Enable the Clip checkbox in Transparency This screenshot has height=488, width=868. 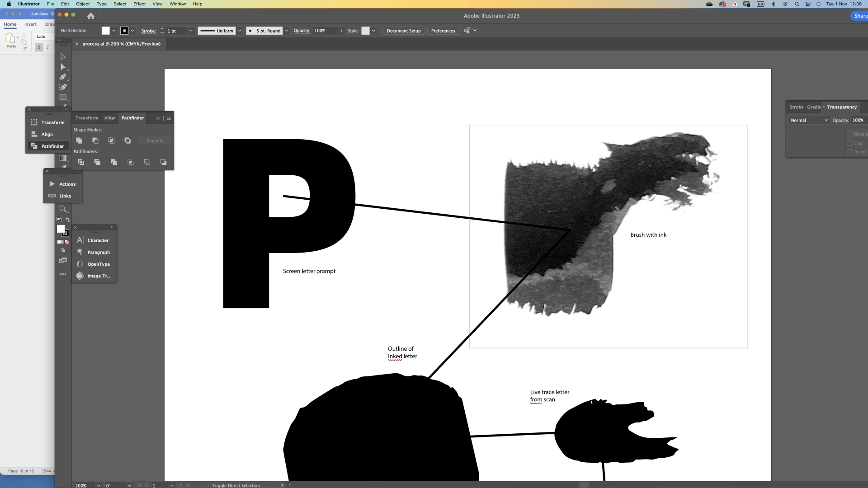850,143
